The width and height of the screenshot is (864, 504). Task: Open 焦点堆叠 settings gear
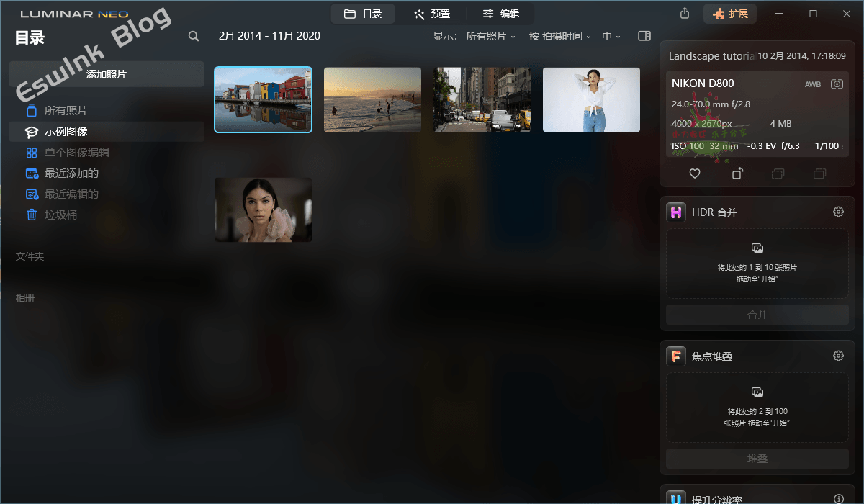838,356
